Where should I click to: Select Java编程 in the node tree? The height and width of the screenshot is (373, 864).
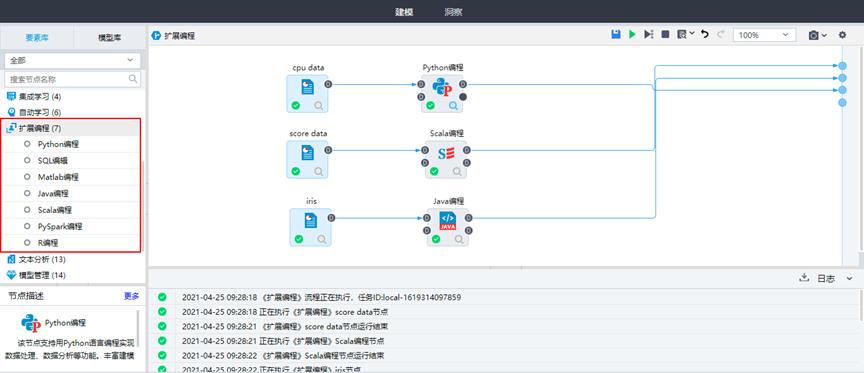(53, 194)
